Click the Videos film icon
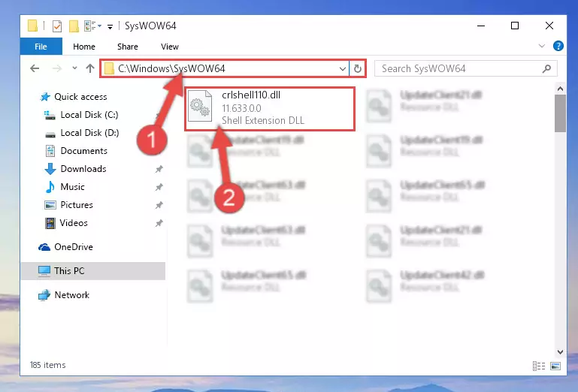Viewport: 578px width, 392px height. point(50,223)
